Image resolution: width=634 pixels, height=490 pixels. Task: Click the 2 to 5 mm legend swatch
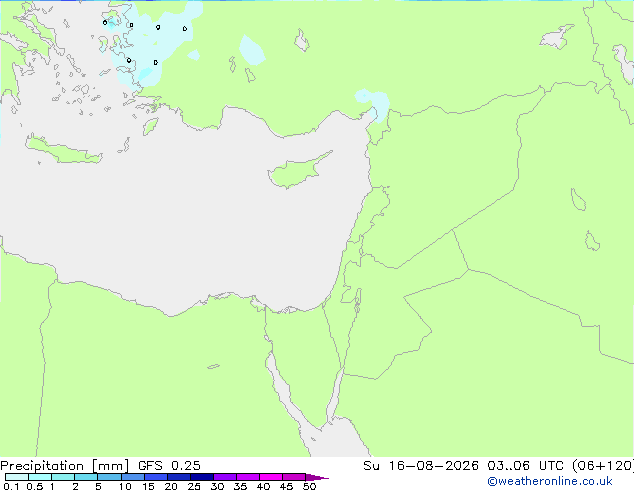pos(86,477)
